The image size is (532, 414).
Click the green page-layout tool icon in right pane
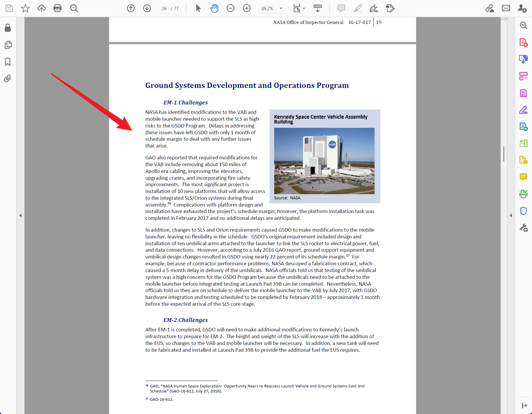point(523,143)
